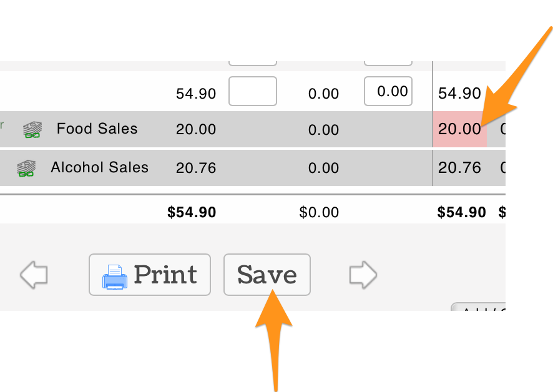Click the empty input box beside 54.90
Viewport: 553px width, 392px height.
pyautogui.click(x=252, y=91)
